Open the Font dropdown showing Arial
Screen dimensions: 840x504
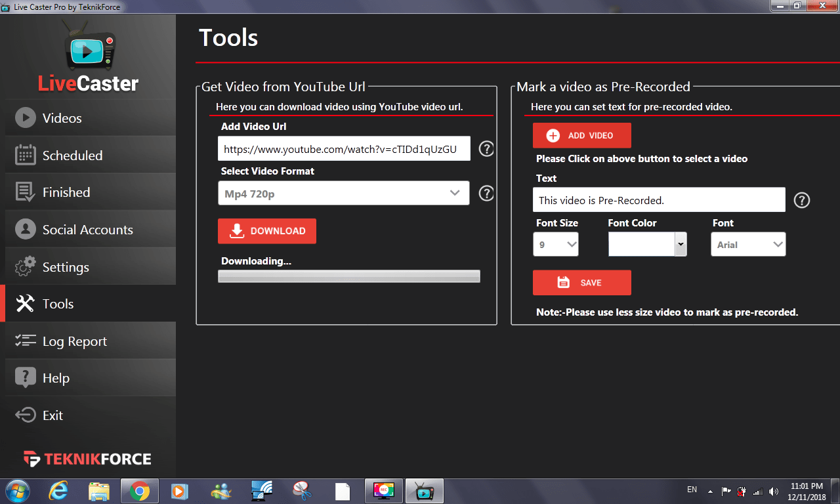tap(748, 245)
